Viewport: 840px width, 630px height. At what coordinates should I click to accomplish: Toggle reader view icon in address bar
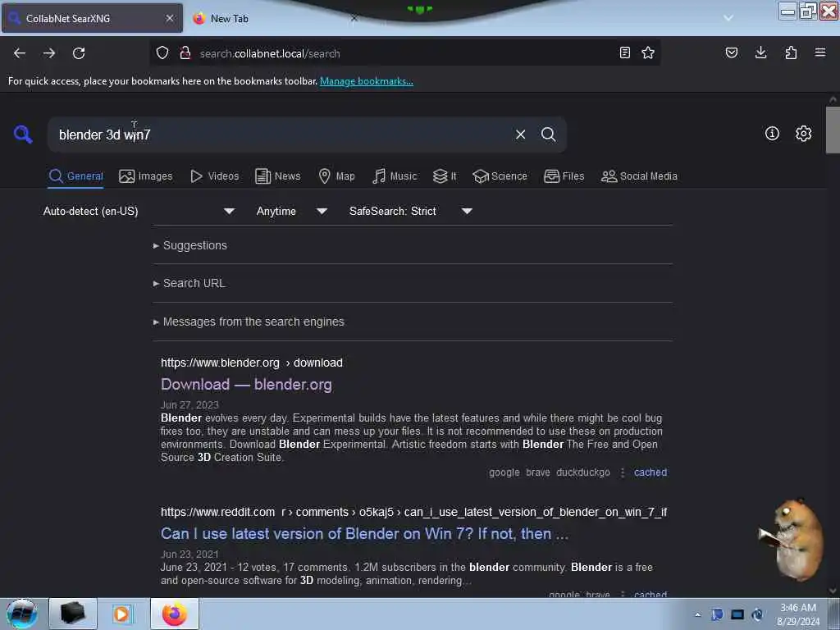click(624, 52)
